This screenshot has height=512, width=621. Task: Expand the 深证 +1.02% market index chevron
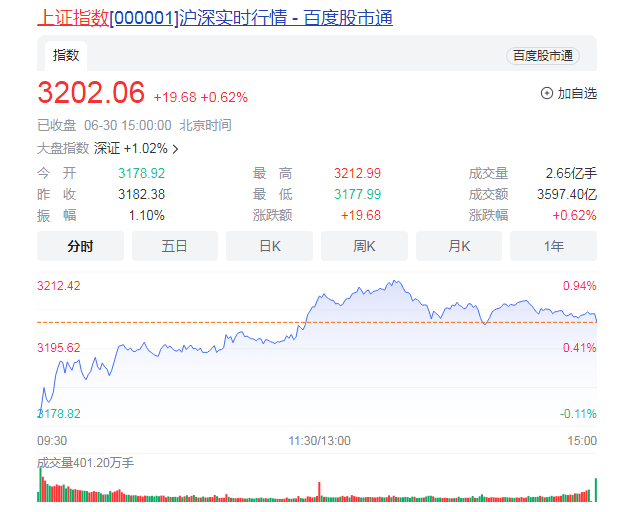click(176, 149)
